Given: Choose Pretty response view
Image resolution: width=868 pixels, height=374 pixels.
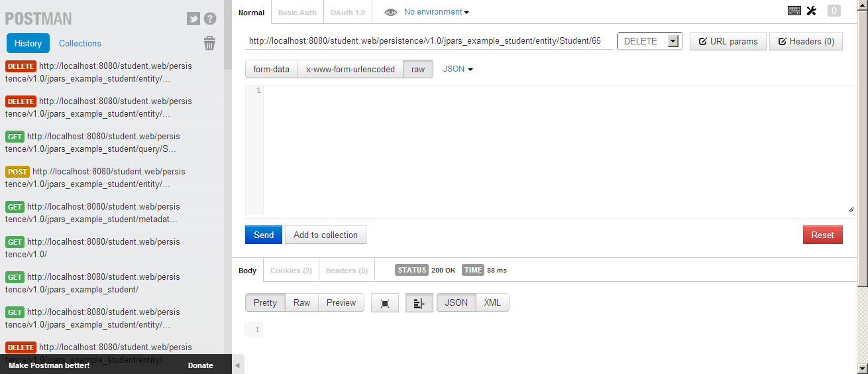Looking at the screenshot, I should click(265, 302).
